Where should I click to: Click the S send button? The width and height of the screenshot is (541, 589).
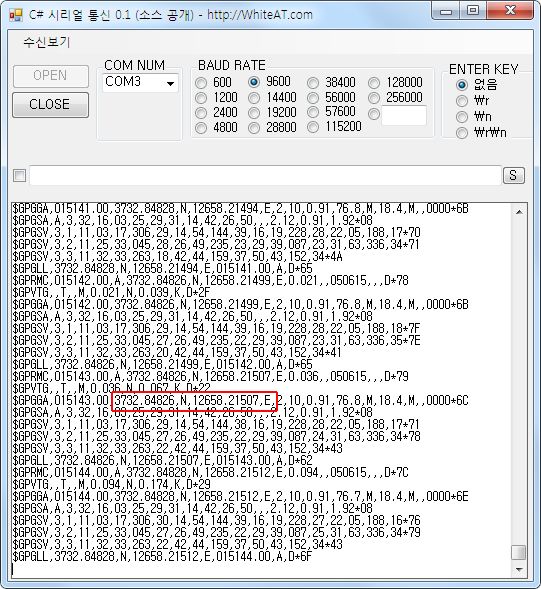click(x=514, y=175)
